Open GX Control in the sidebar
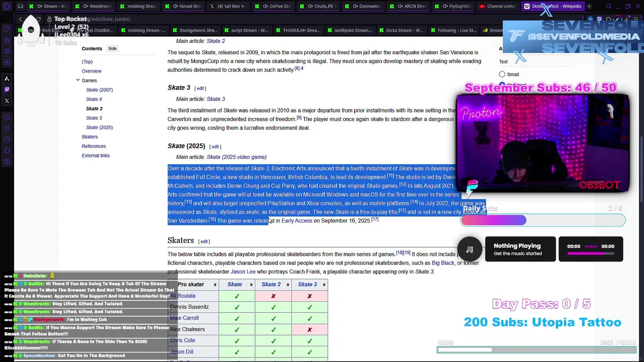Image resolution: width=644 pixels, height=362 pixels. pyautogui.click(x=7, y=29)
